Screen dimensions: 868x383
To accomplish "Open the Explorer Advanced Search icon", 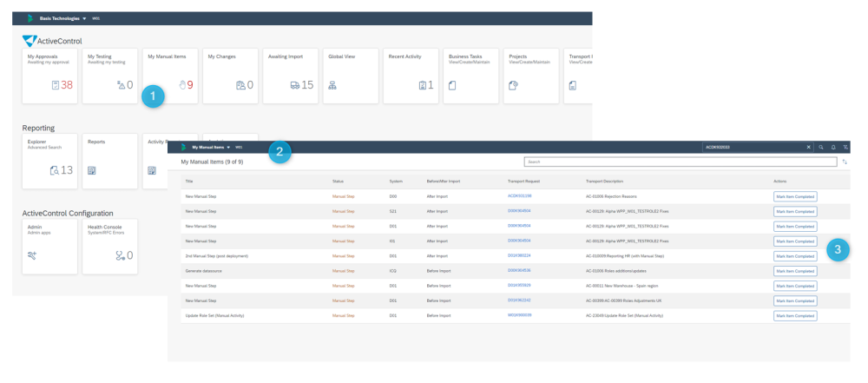I will point(54,170).
